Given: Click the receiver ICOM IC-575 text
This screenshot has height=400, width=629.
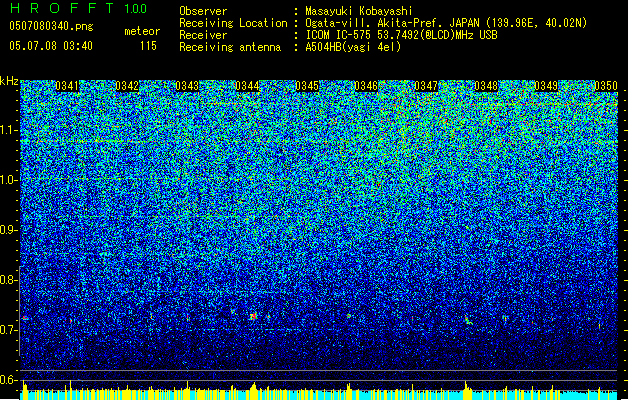Looking at the screenshot, I should pos(402,35).
